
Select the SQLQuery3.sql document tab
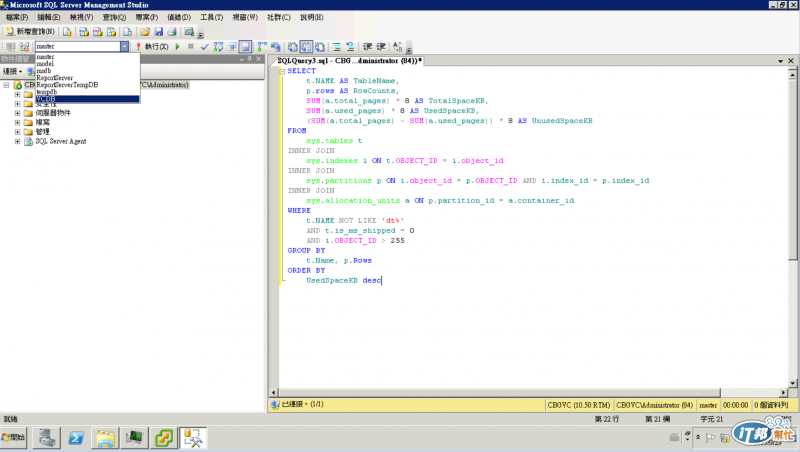[x=349, y=61]
